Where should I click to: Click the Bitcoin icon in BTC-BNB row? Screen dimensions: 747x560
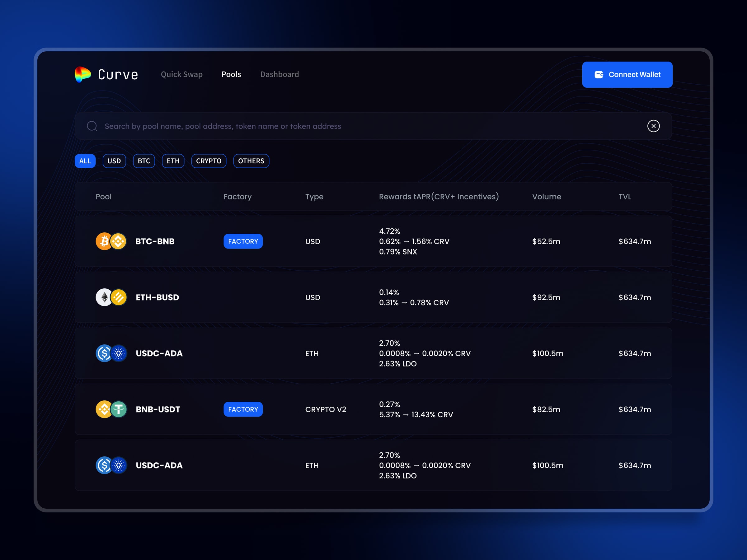tap(104, 241)
